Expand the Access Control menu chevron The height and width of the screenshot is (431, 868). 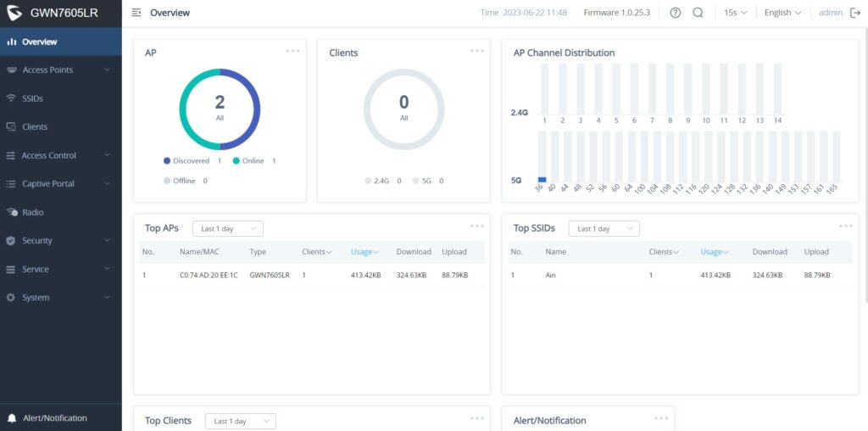108,155
